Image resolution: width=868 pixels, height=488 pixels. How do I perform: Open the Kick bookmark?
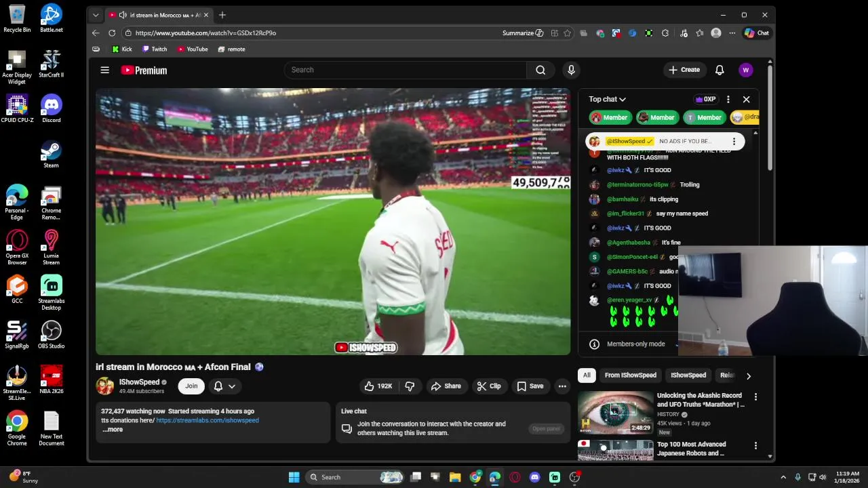click(122, 49)
